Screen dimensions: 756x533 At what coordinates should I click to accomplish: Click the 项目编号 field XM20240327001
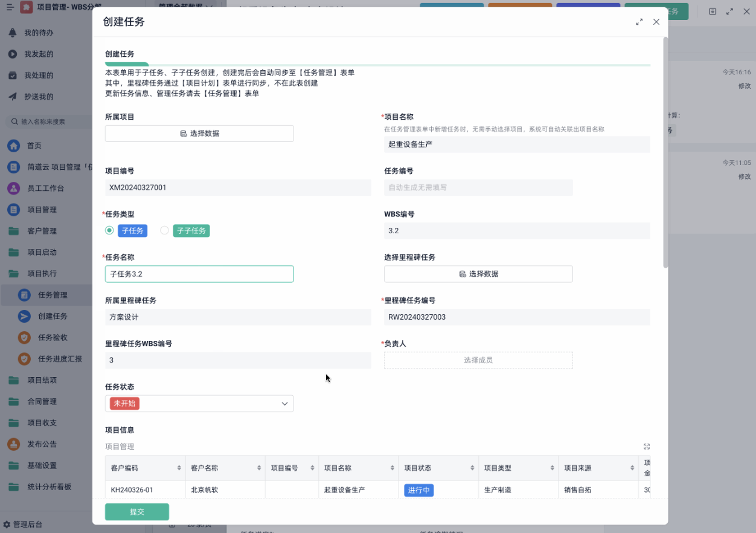[238, 187]
